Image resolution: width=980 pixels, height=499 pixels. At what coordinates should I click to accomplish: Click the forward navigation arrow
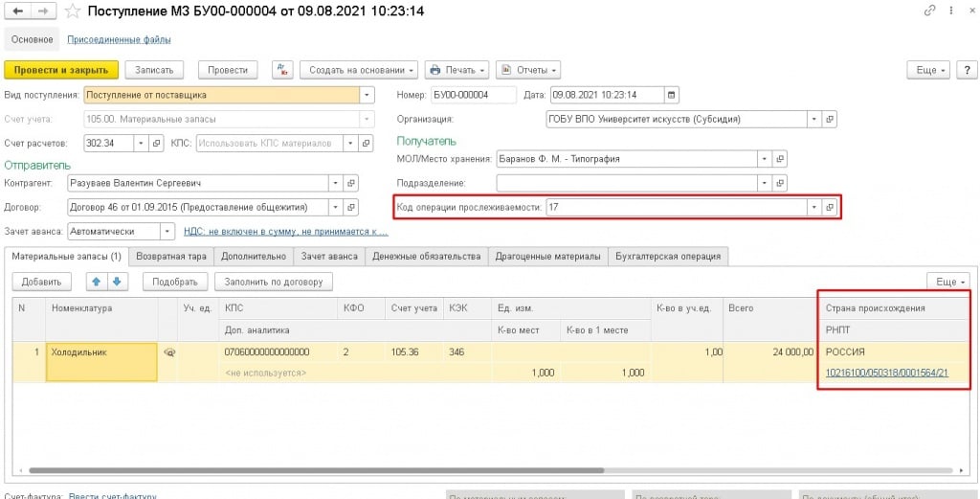(x=43, y=11)
